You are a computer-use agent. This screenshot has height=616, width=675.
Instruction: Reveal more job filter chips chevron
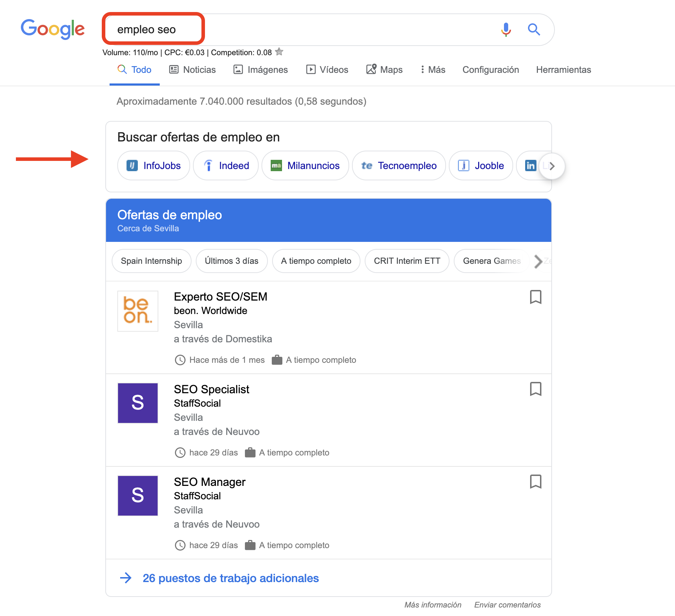[x=538, y=262]
